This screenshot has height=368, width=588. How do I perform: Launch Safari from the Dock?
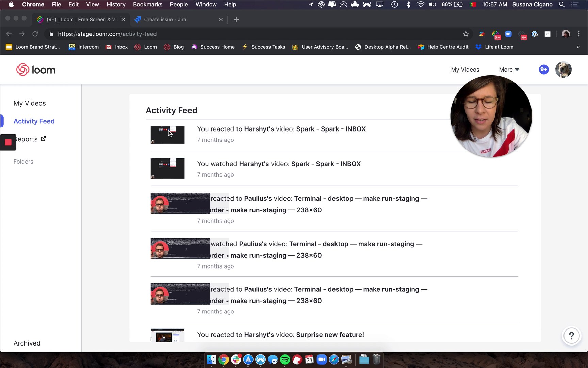coord(334,359)
